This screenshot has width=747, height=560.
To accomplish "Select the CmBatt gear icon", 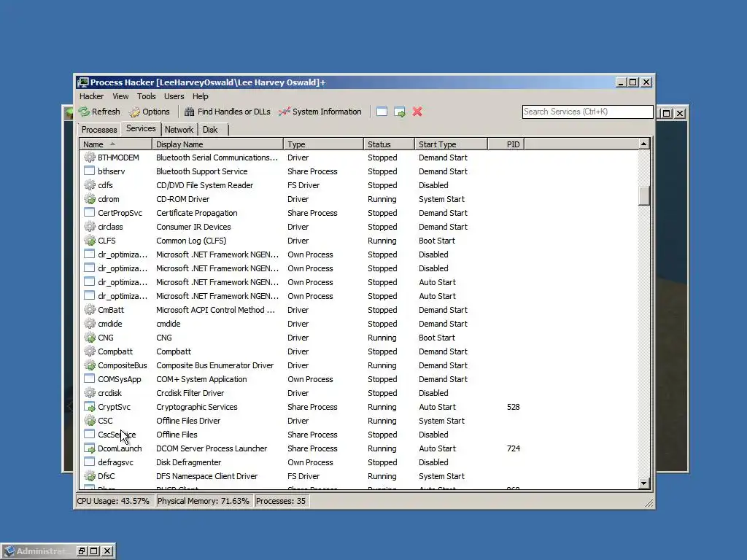I will click(90, 309).
